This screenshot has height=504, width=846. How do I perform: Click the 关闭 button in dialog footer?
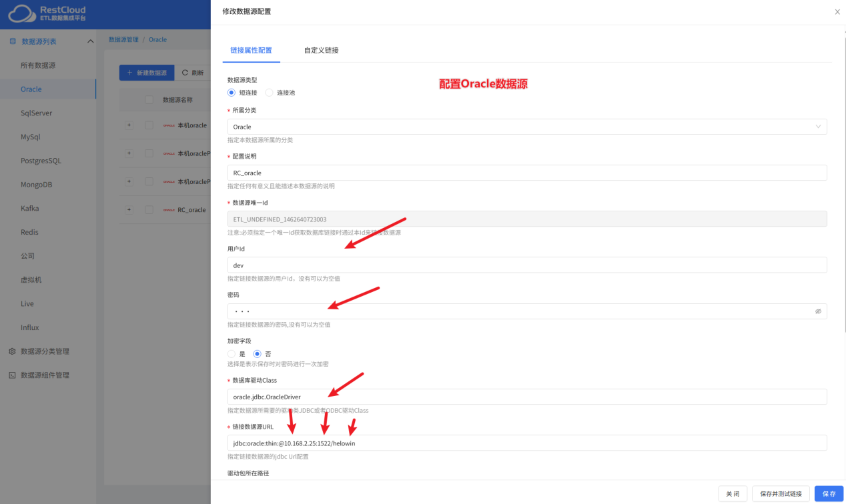point(733,494)
